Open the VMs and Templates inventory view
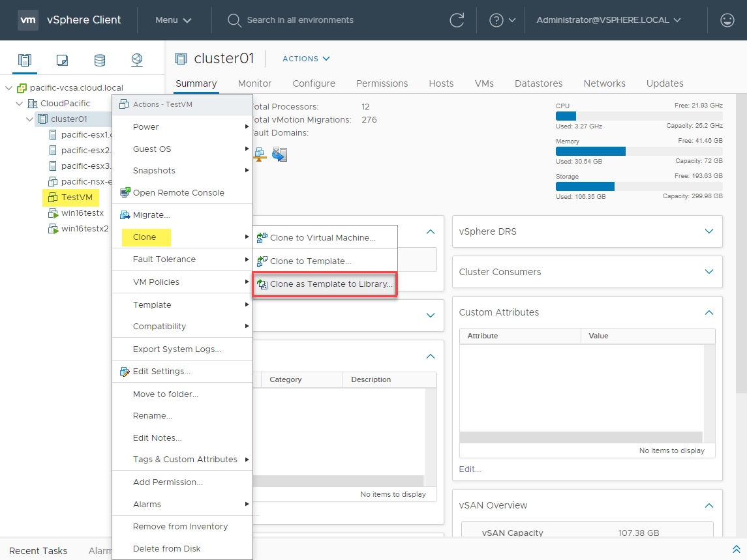This screenshot has height=560, width=747. pos(62,60)
